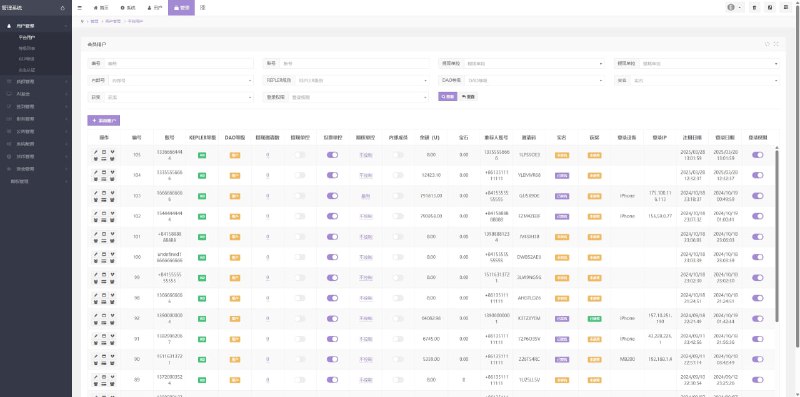
Task: Click the 账号 filter input field
Action: pos(354,63)
